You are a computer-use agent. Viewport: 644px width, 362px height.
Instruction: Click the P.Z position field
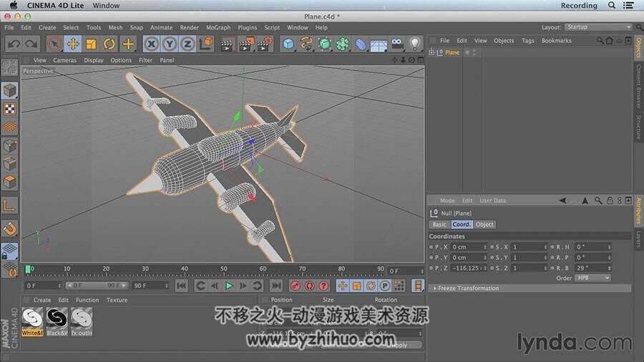click(x=468, y=268)
